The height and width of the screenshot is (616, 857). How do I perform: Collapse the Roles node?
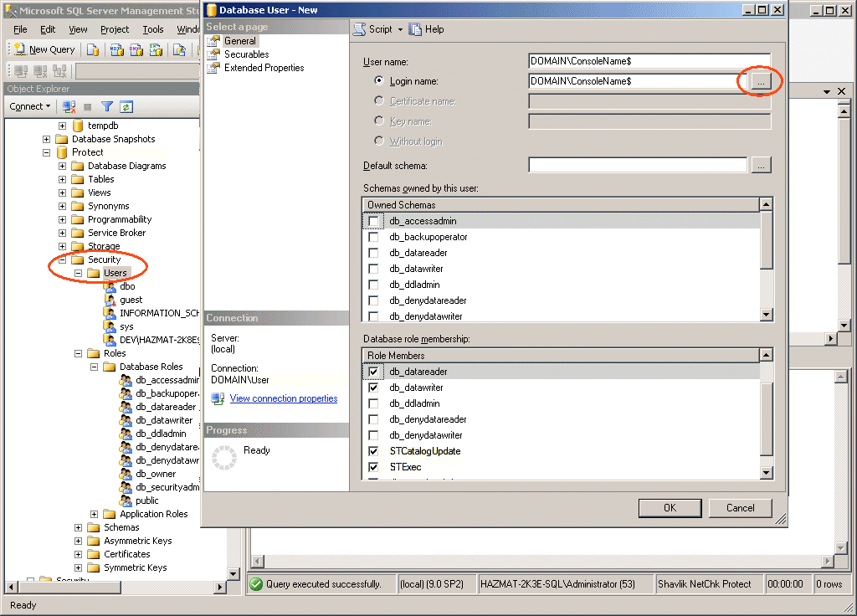click(78, 354)
